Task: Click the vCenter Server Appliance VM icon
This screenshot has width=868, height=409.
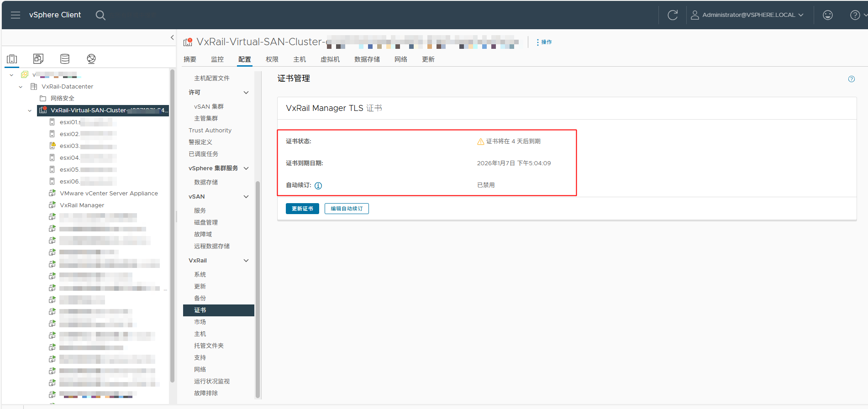Action: 53,193
